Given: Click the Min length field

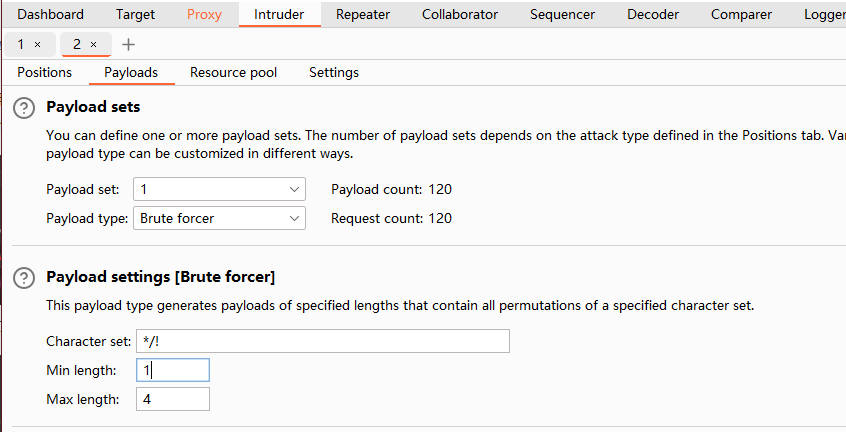Looking at the screenshot, I should pos(172,370).
